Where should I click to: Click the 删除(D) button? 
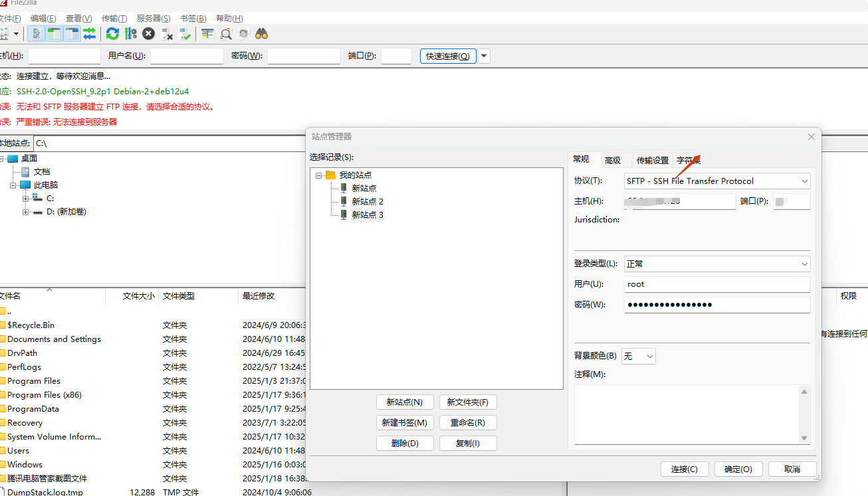click(x=405, y=444)
